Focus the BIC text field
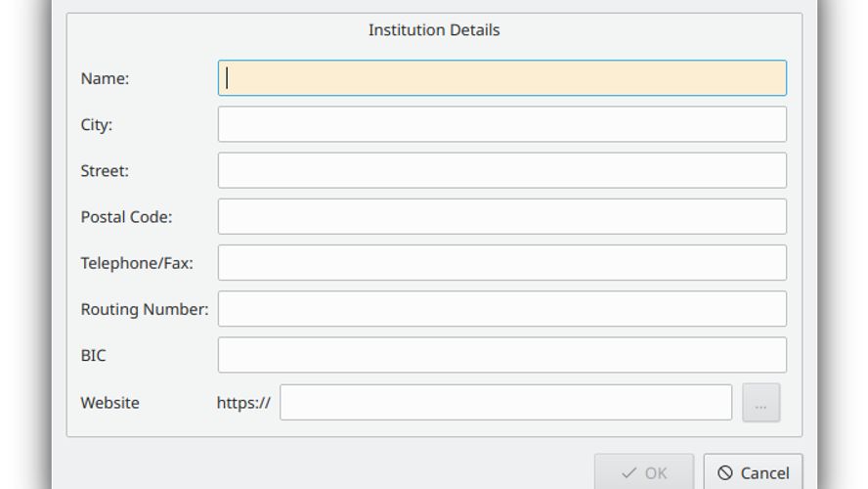The height and width of the screenshot is (489, 868). 501,355
